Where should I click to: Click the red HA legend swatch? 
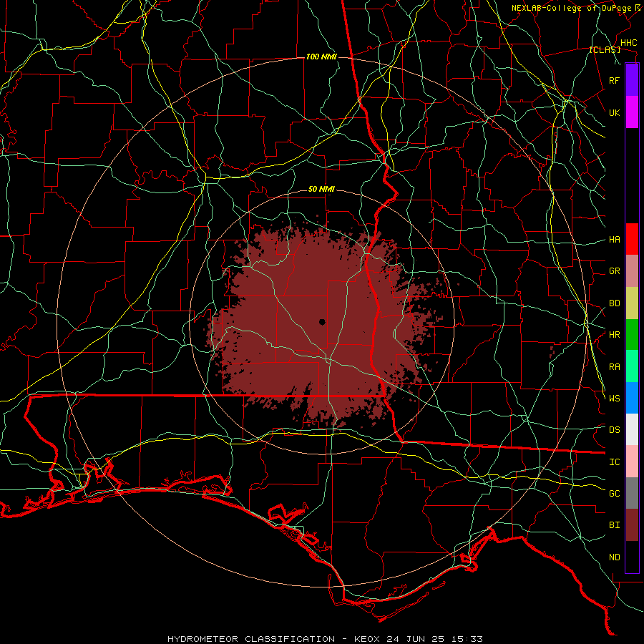tap(632, 239)
